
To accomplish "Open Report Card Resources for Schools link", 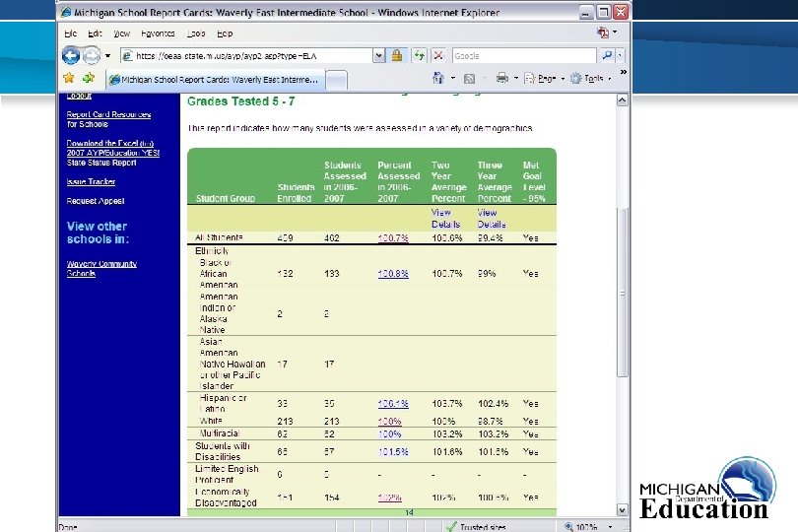I will coord(108,119).
